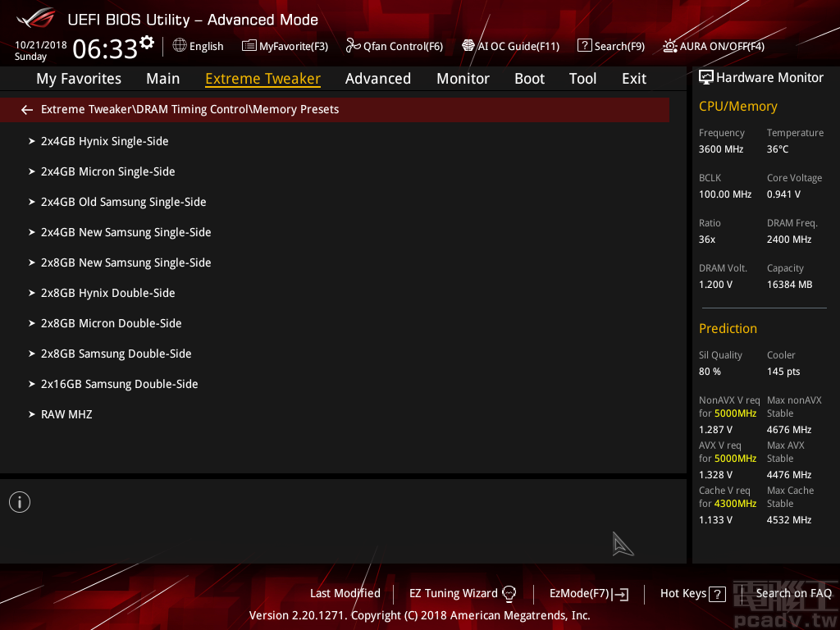Click the CPU/Memory section heading

[x=737, y=107]
